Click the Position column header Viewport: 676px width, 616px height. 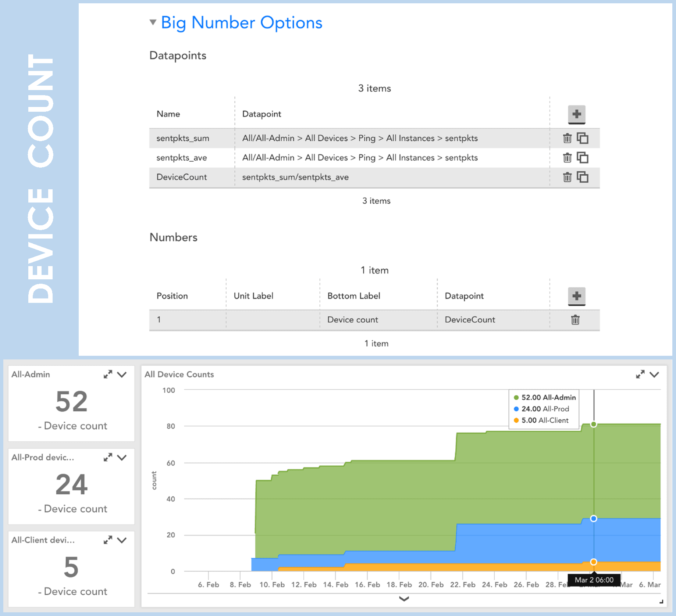(172, 296)
